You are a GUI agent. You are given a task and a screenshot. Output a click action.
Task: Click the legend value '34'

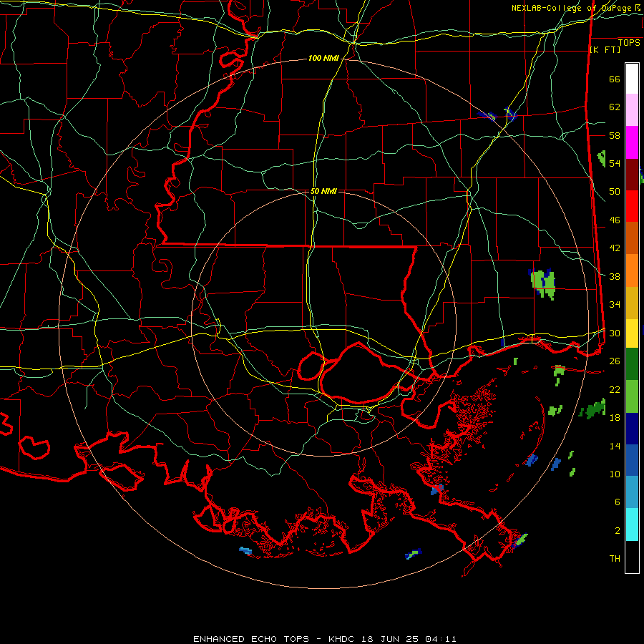615,305
